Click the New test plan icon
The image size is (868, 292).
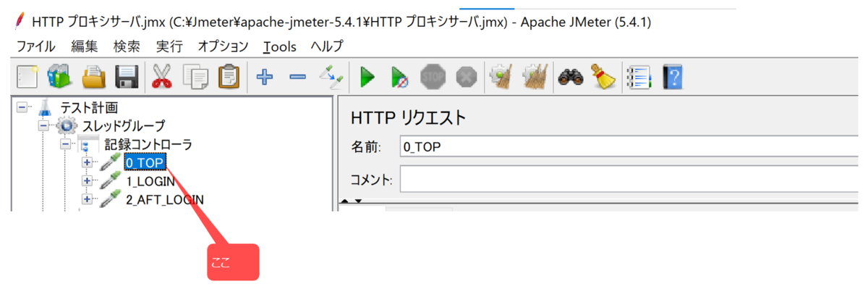pyautogui.click(x=26, y=76)
